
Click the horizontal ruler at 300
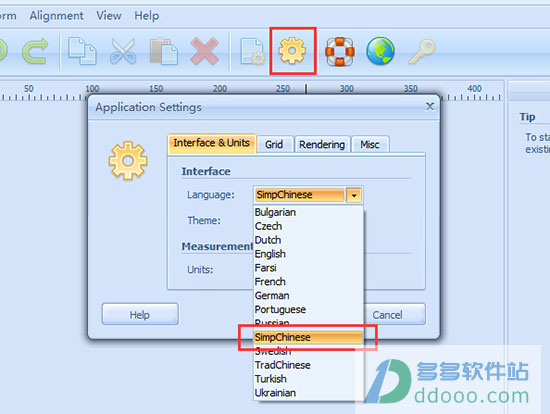click(x=346, y=89)
